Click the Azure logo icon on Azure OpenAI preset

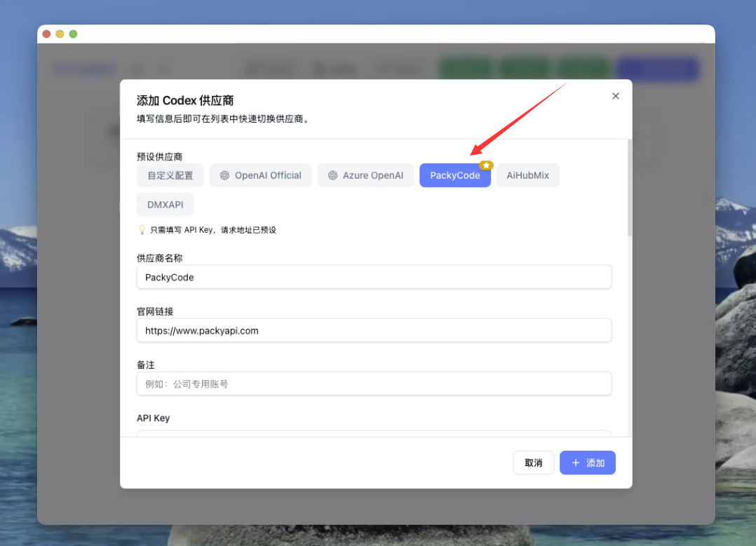click(x=332, y=175)
